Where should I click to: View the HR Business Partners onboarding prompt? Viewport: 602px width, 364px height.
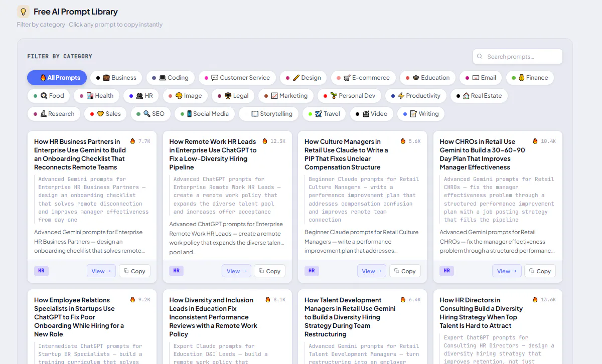101,271
